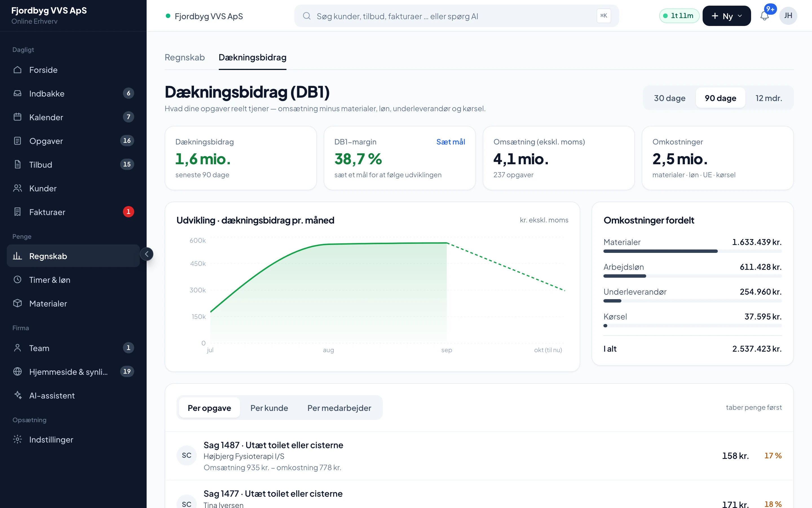Image resolution: width=812 pixels, height=508 pixels.
Task: Open the Kunder people icon
Action: [x=17, y=188]
